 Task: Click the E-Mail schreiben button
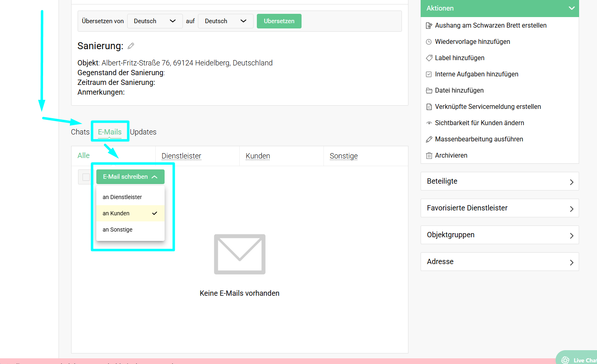click(130, 177)
